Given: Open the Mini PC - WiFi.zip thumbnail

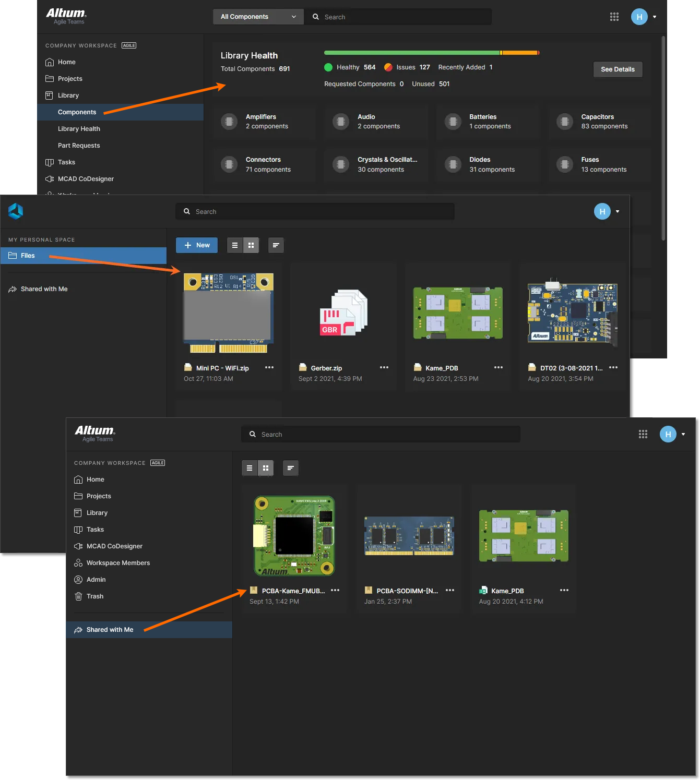Looking at the screenshot, I should click(x=229, y=313).
